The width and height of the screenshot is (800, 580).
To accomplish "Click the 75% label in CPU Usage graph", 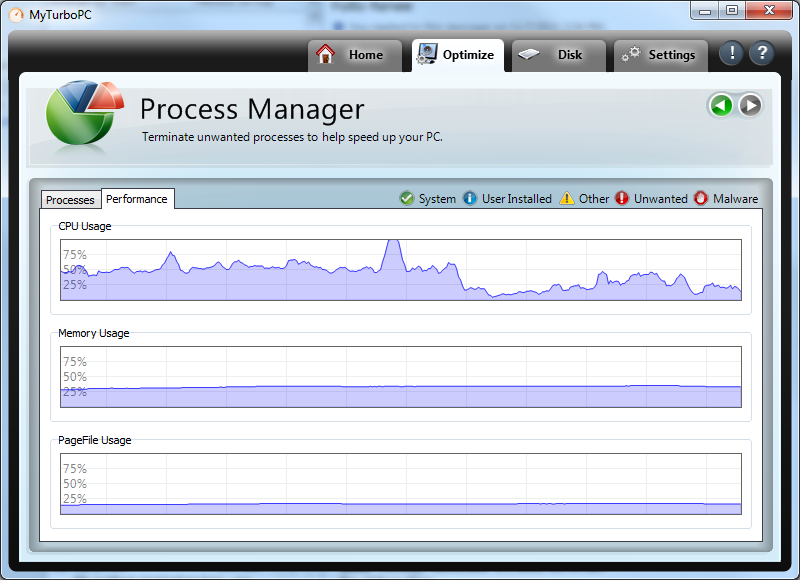I will (74, 255).
